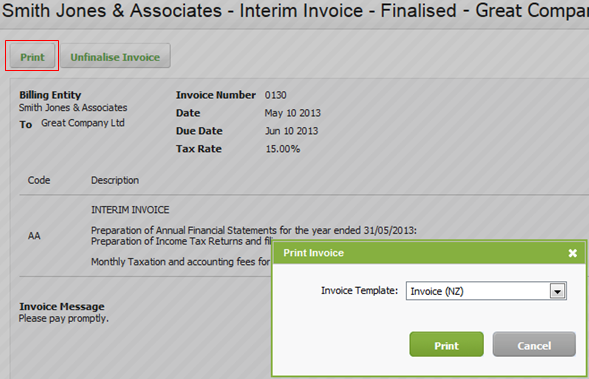Click the Print Invoice dialog title bar
589x379 pixels.
pyautogui.click(x=429, y=253)
